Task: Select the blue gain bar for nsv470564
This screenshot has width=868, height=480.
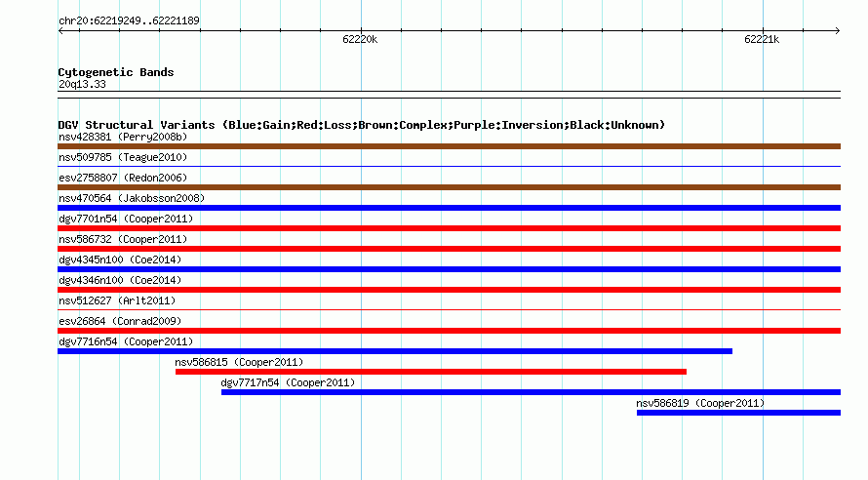Action: click(449, 208)
